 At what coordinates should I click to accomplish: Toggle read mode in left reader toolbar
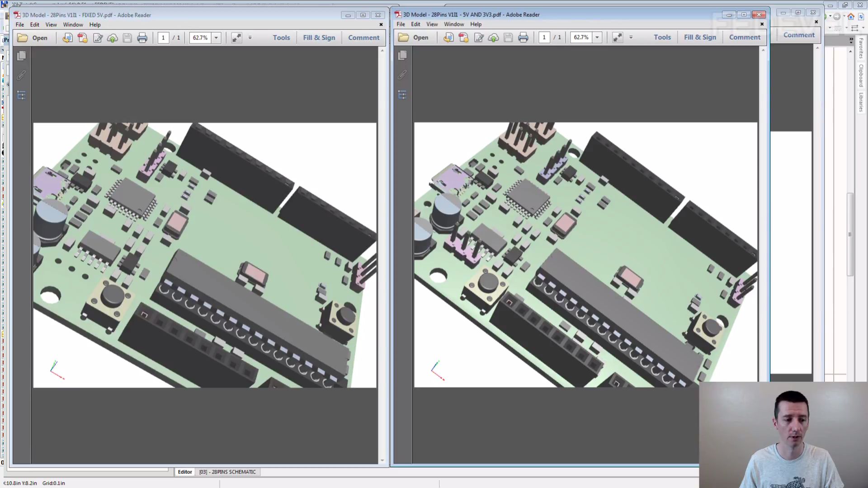(236, 38)
